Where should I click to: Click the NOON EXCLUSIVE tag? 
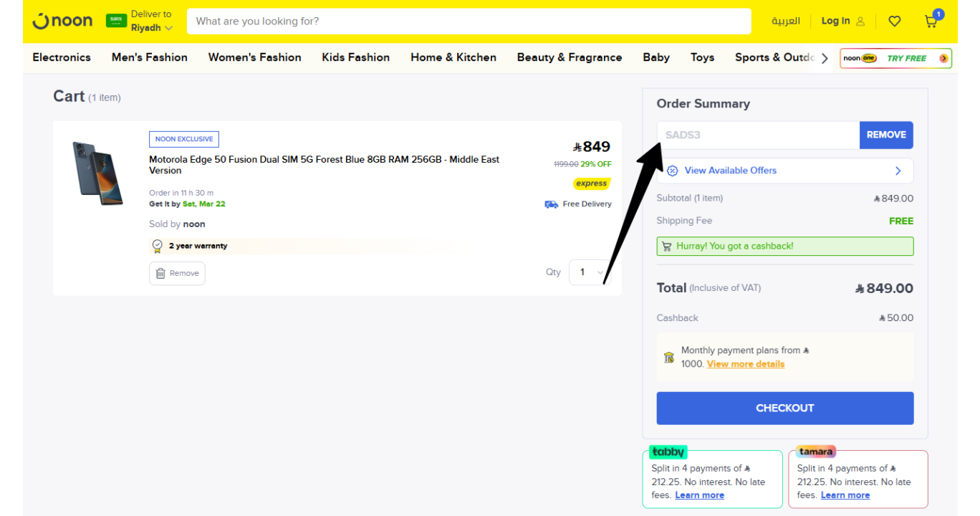tap(184, 139)
